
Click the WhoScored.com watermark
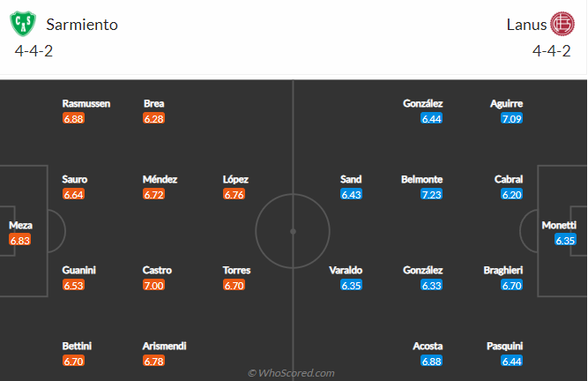coord(292,373)
